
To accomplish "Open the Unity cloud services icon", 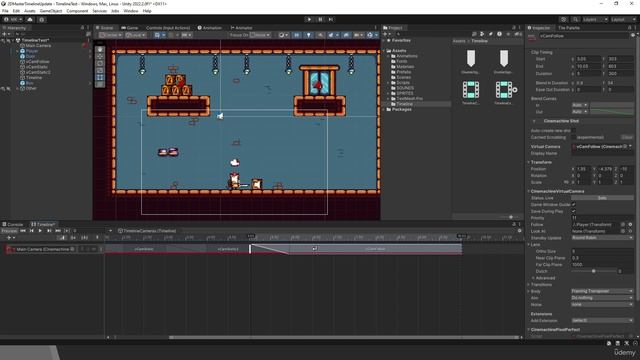I will [x=30, y=19].
